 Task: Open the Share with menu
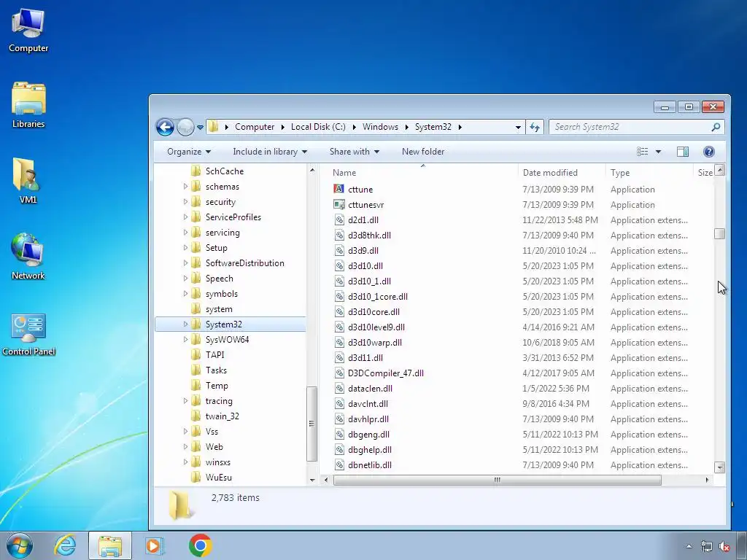pos(355,152)
